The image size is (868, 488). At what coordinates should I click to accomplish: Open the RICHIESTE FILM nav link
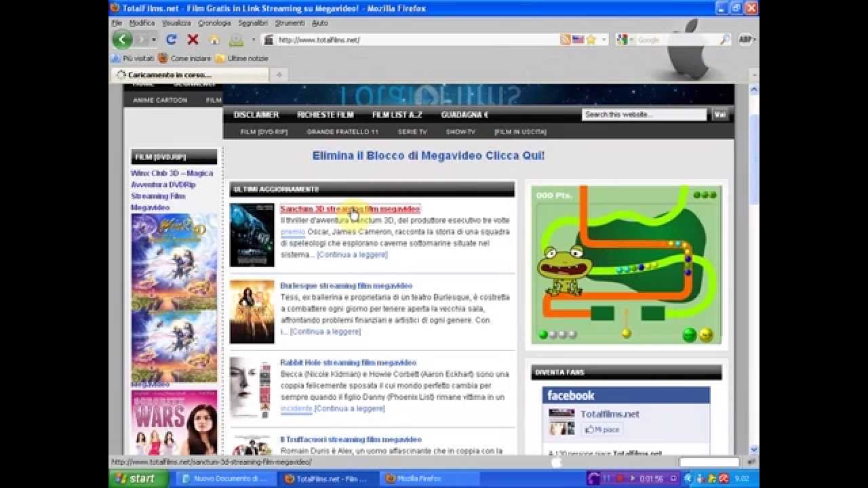325,115
